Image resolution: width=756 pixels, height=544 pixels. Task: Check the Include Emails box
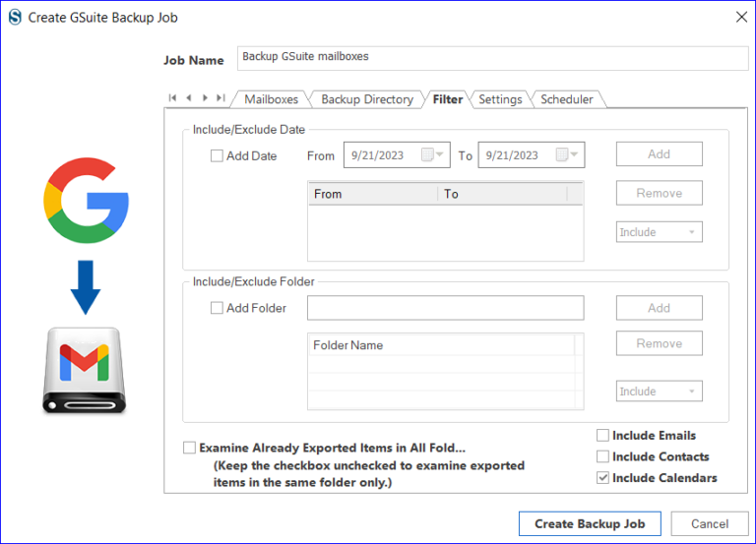coord(602,436)
